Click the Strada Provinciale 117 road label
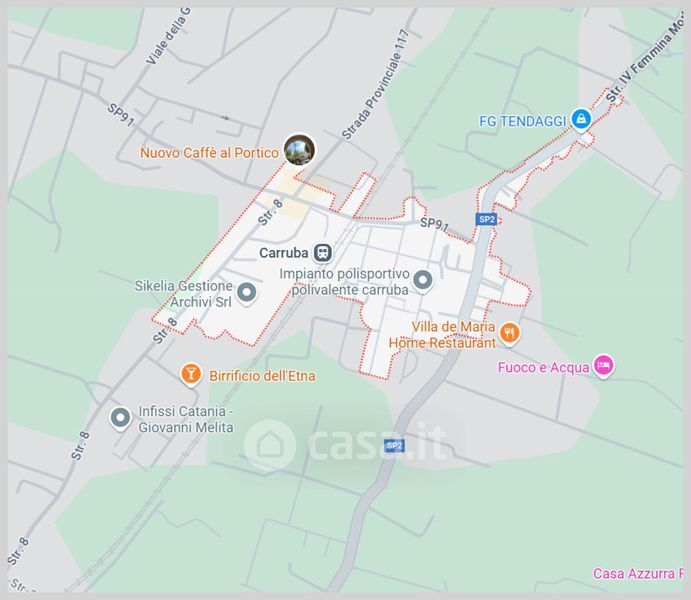The height and width of the screenshot is (600, 691). click(x=375, y=84)
